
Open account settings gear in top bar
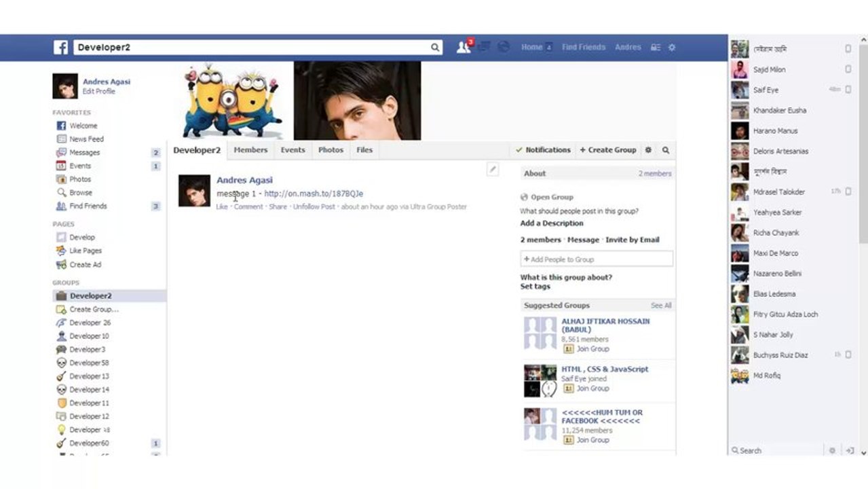(x=672, y=48)
